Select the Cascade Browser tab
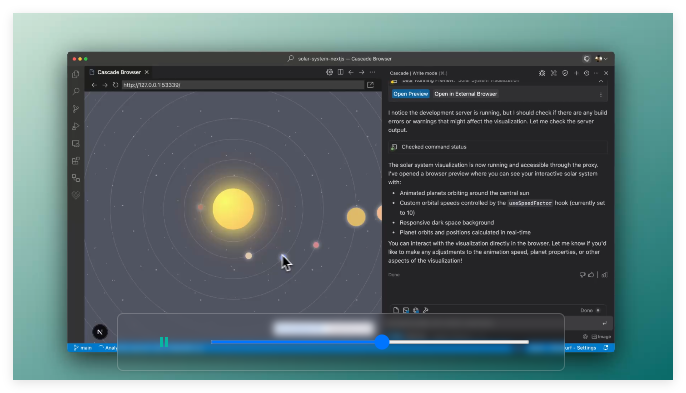686x393 pixels. click(x=119, y=72)
